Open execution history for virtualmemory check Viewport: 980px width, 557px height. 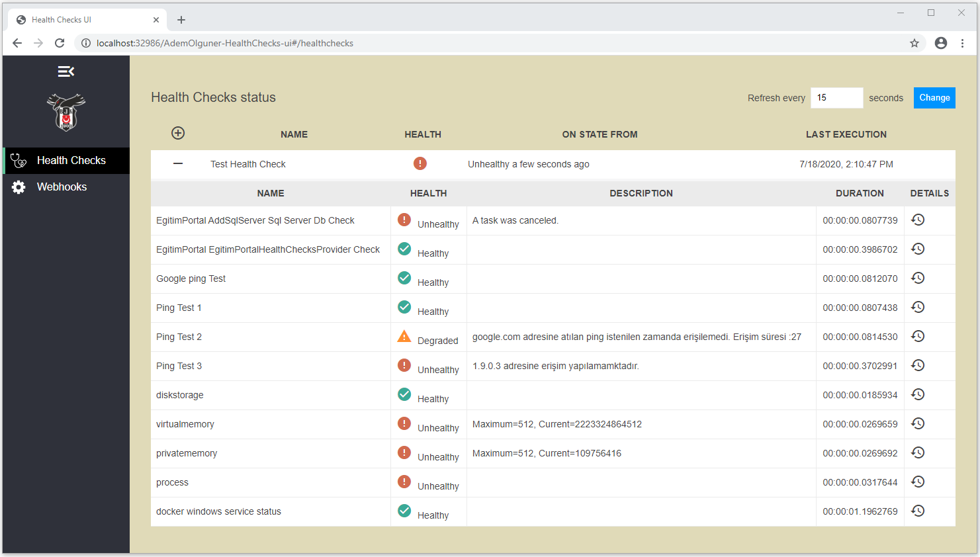pos(918,423)
